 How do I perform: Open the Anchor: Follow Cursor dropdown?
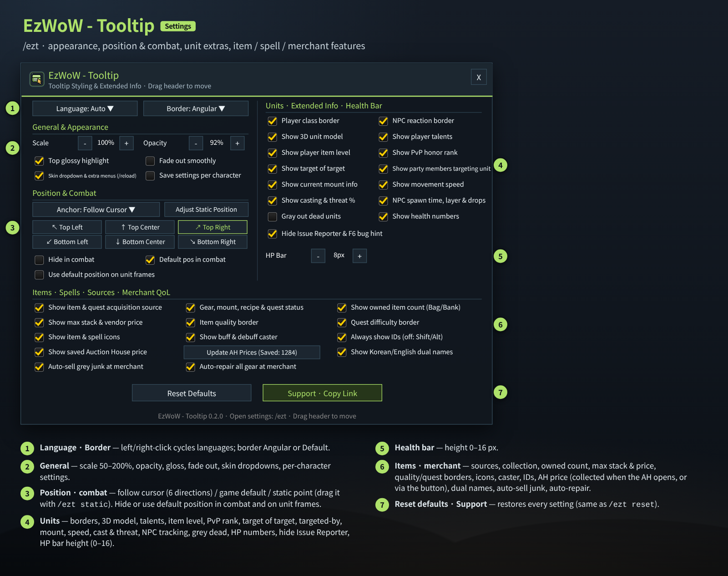coord(96,209)
